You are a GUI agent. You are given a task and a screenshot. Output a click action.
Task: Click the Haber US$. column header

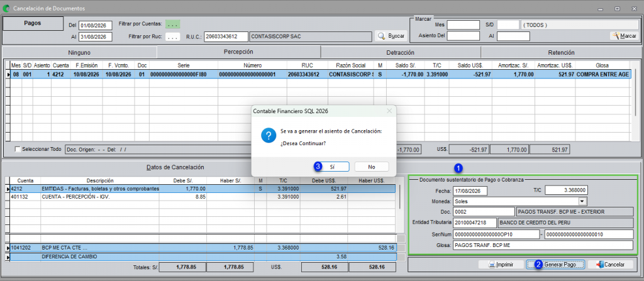[371, 180]
